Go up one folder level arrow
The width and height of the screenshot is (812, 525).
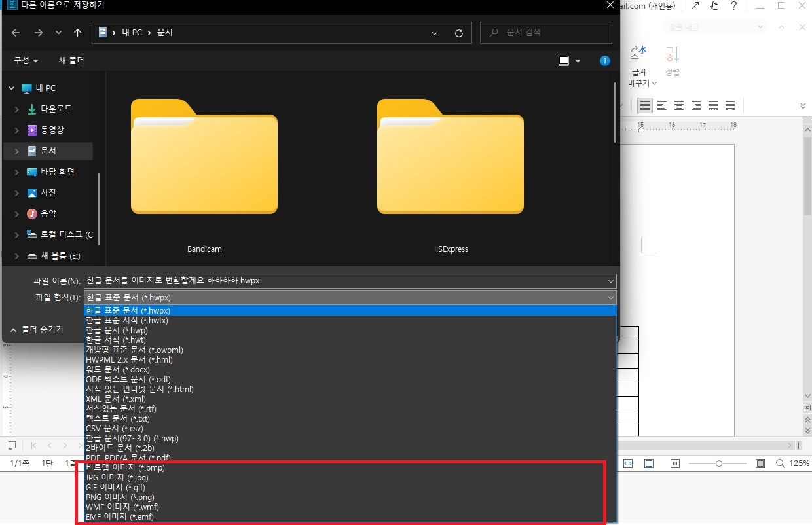(77, 33)
